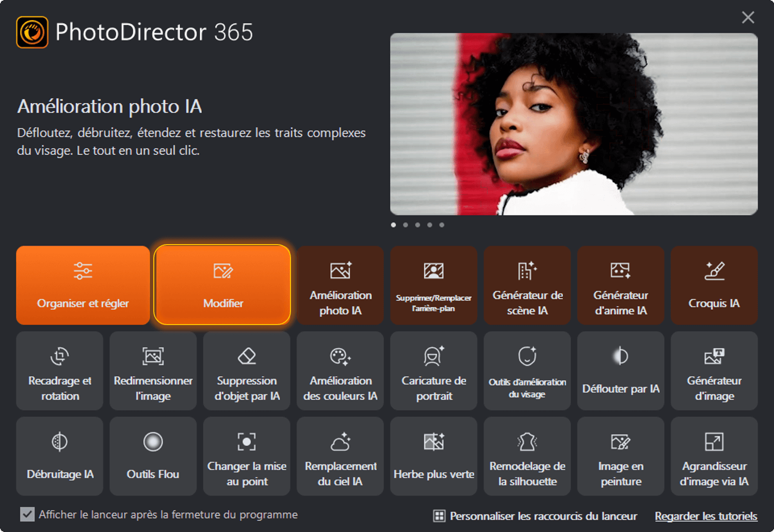
Task: Open Herbe plus verte tool
Action: coord(433,456)
